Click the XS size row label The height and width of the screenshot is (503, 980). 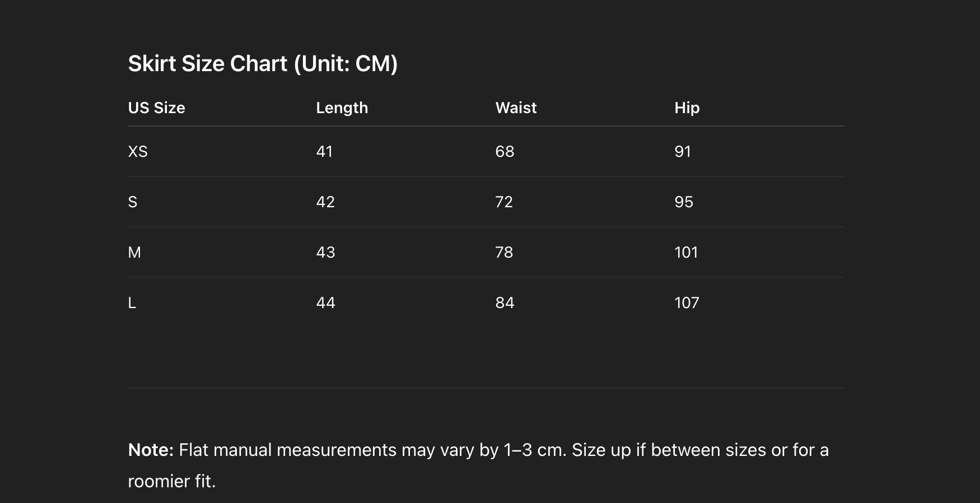pos(138,151)
